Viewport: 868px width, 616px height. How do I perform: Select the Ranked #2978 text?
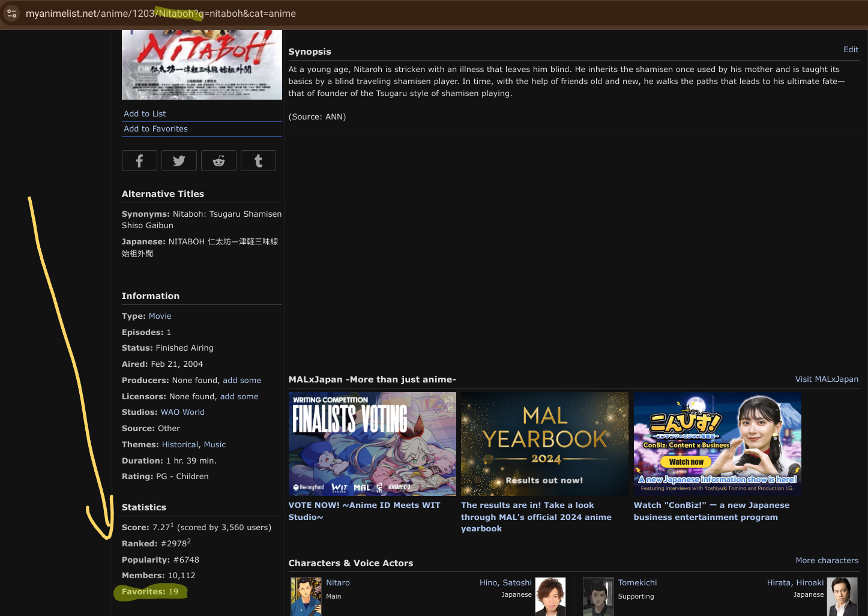click(x=156, y=543)
